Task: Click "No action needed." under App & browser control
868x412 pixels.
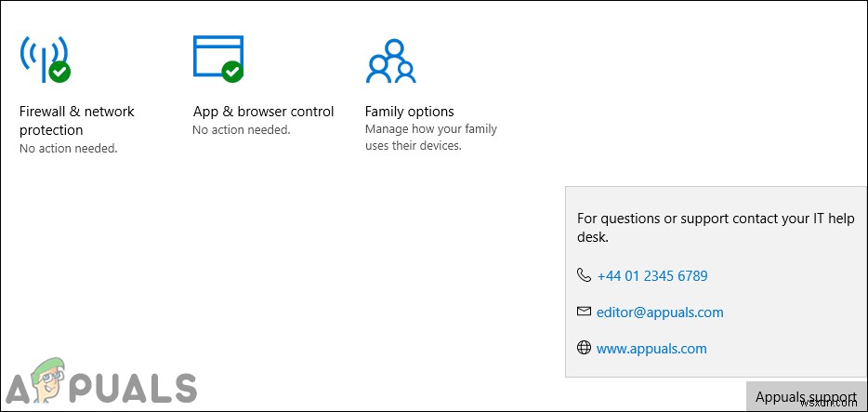Action: click(x=242, y=130)
